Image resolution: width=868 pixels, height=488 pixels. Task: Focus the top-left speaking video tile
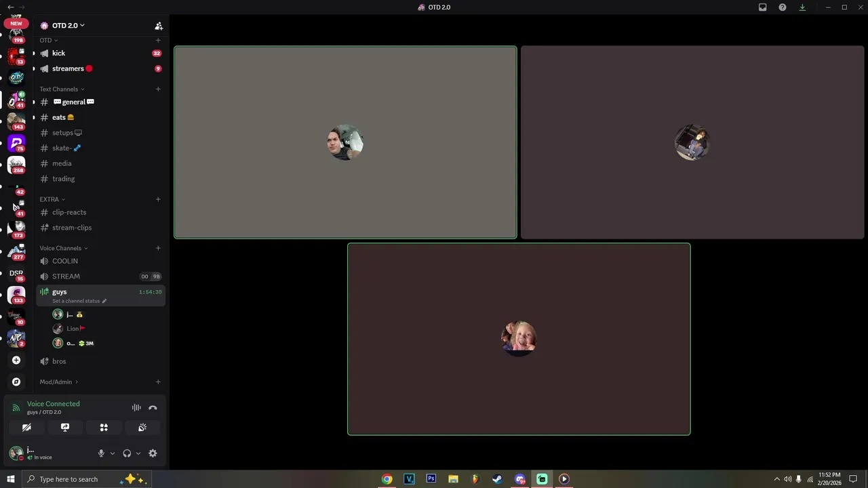[x=346, y=142]
